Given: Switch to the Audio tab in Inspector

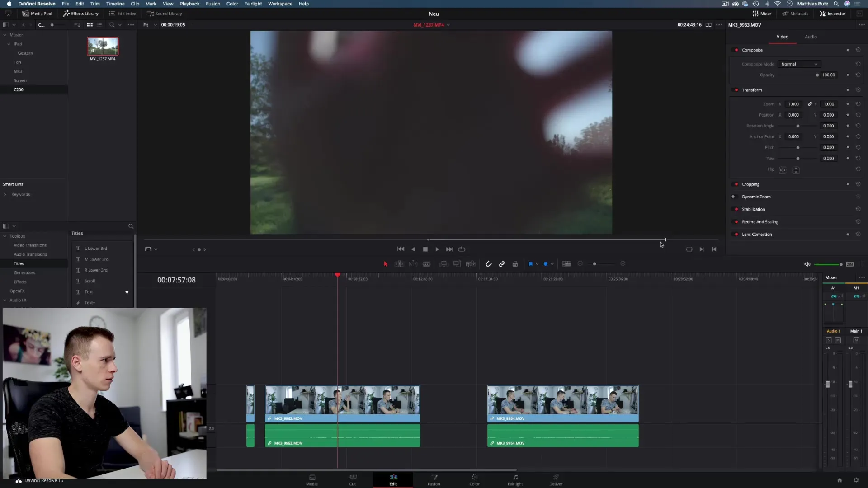Looking at the screenshot, I should point(811,37).
